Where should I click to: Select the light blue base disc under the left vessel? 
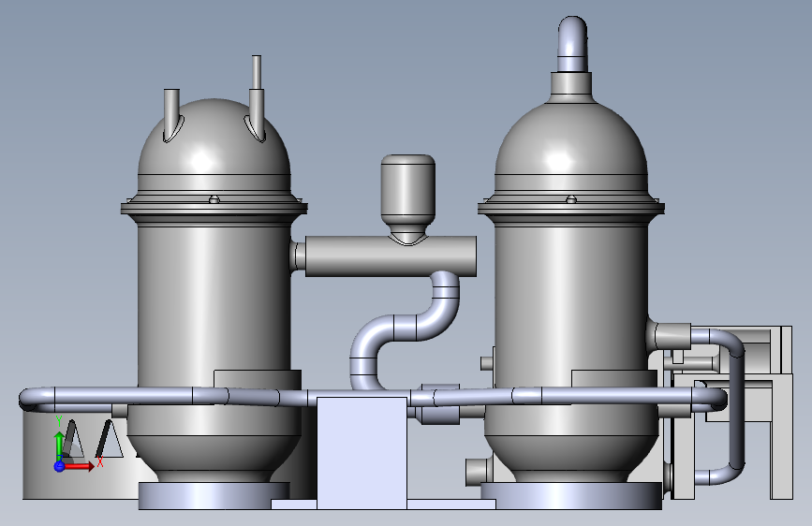[214, 495]
